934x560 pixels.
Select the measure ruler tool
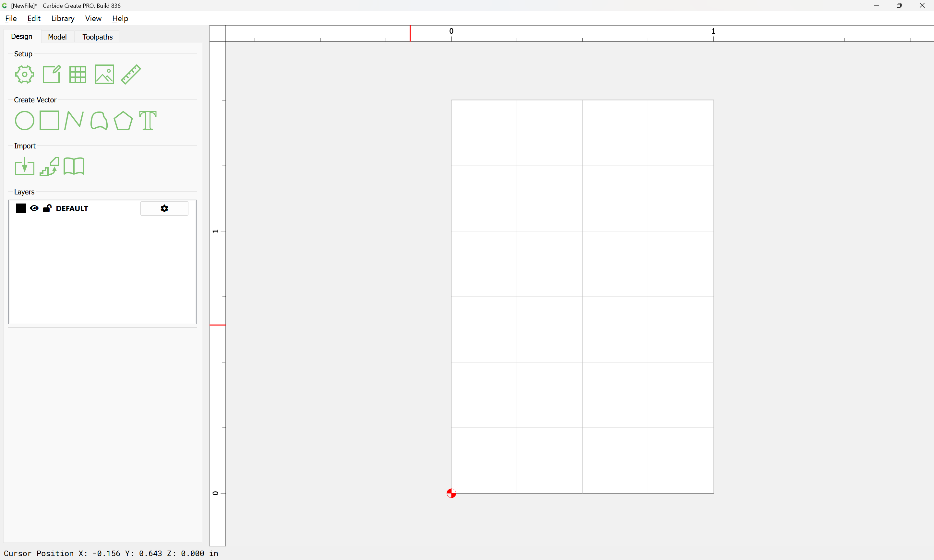click(x=131, y=74)
